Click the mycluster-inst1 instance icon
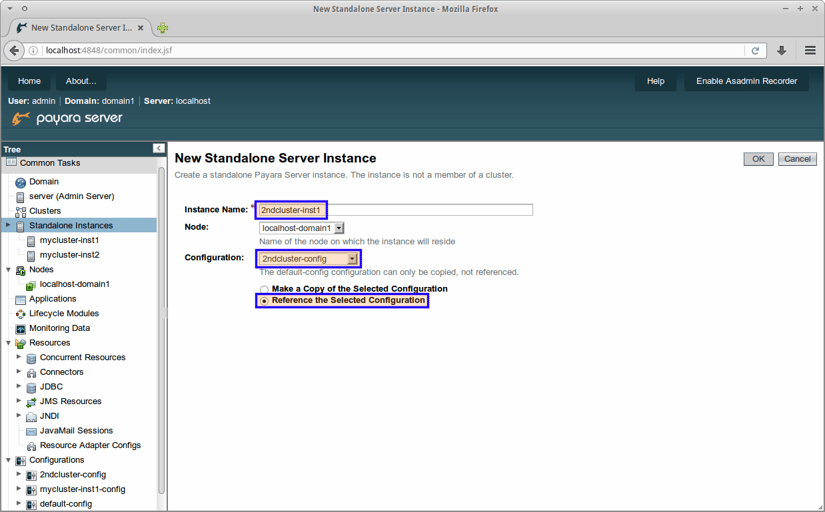The image size is (825, 512). tap(31, 242)
